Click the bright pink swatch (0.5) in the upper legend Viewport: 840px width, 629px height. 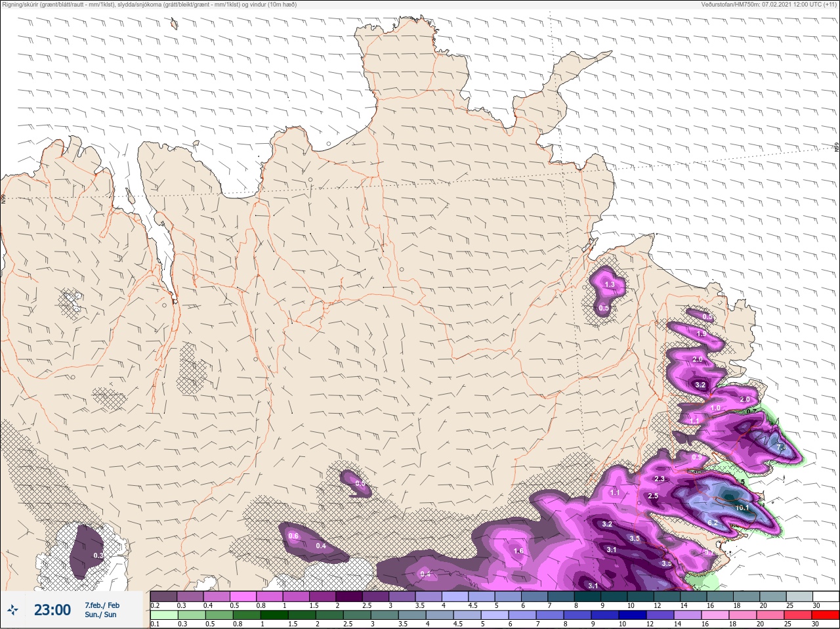pos(243,596)
